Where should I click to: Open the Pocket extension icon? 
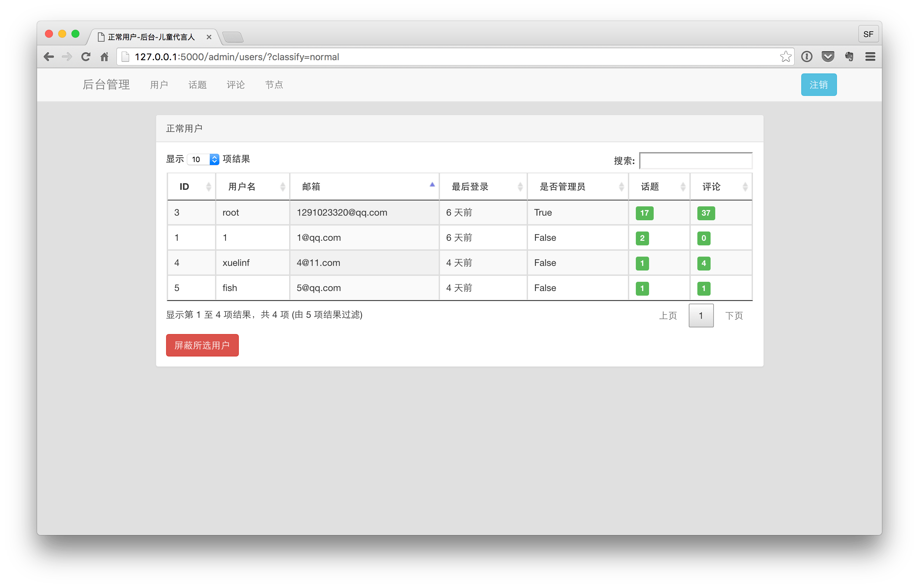828,57
